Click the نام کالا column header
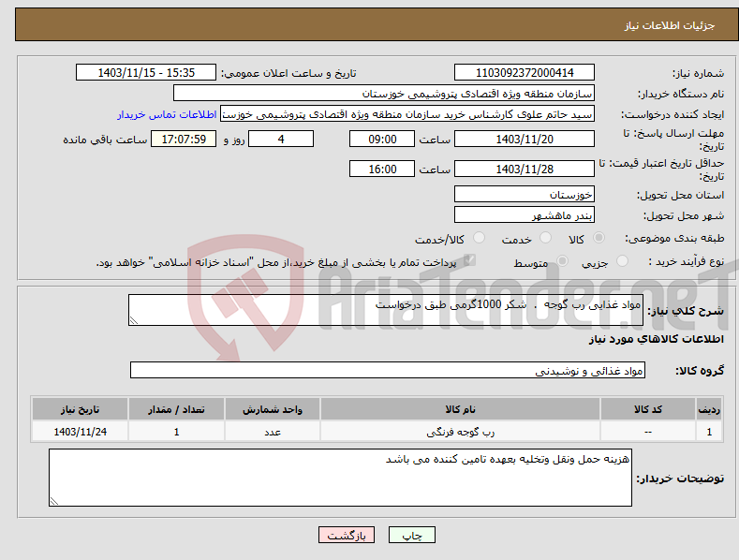739x560 pixels. coord(460,409)
